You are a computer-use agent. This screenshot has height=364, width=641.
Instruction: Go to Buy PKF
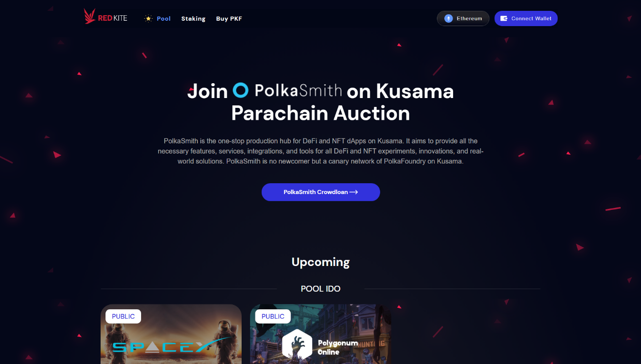[x=229, y=19]
